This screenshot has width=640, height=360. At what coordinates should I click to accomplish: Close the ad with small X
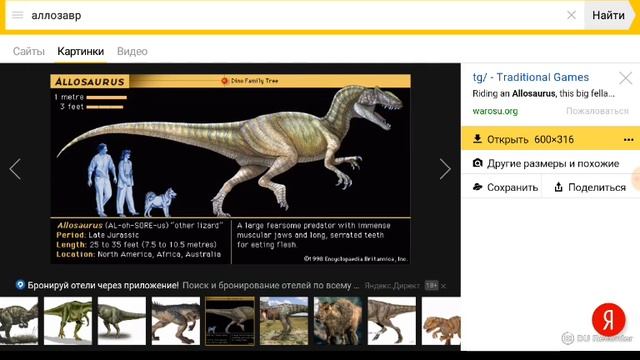click(444, 286)
